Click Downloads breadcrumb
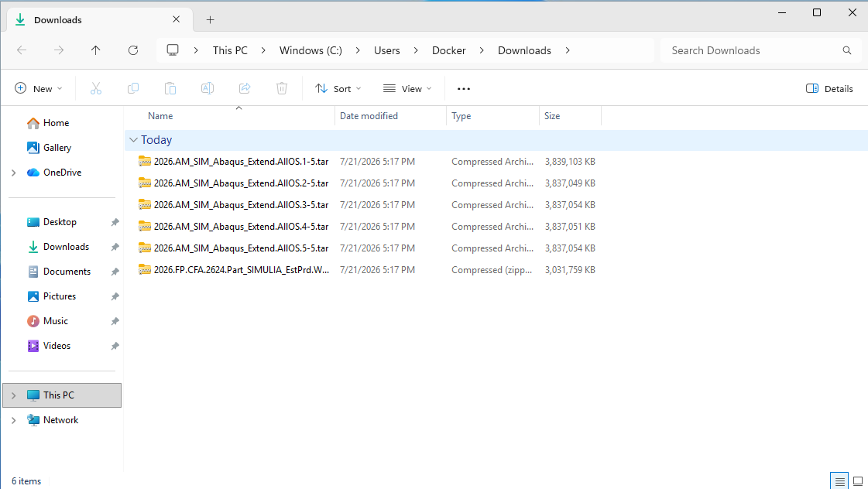Image resolution: width=868 pixels, height=489 pixels. 524,50
